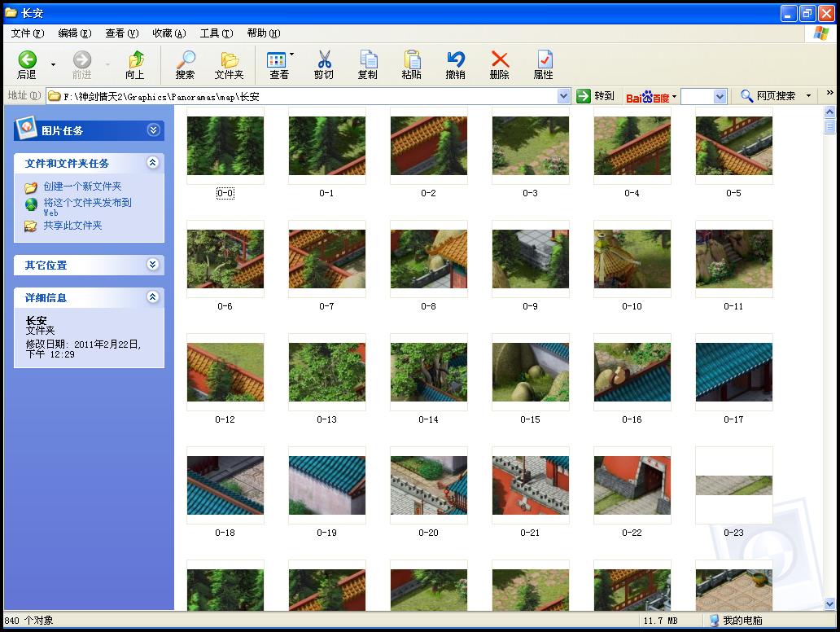Show hidden toolbar items via chevron
Image resolution: width=840 pixels, height=632 pixels.
tap(829, 93)
